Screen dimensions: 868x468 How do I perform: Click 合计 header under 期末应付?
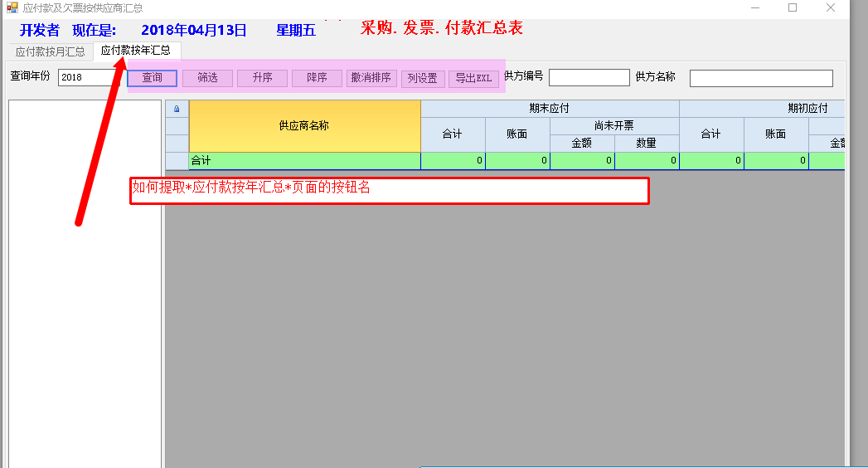(x=453, y=134)
